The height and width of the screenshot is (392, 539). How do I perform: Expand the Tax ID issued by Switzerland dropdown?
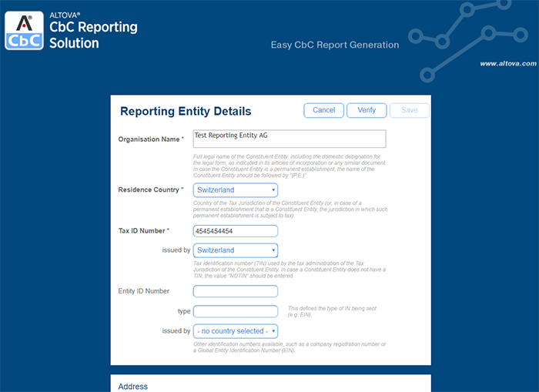point(235,250)
